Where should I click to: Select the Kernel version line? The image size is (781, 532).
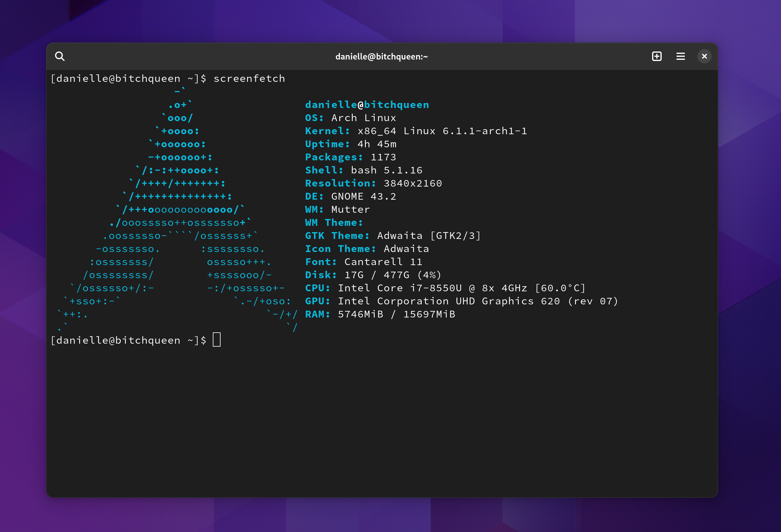point(416,131)
